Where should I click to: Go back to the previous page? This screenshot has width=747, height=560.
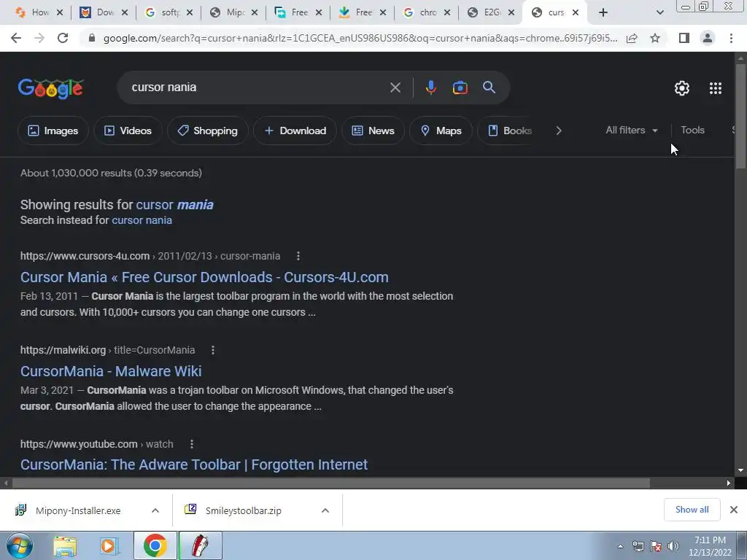click(x=16, y=38)
